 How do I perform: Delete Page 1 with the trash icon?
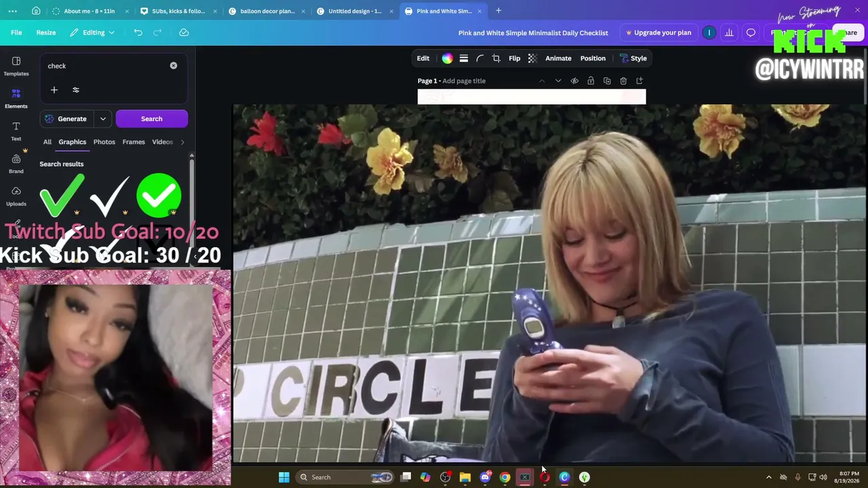[x=623, y=81]
